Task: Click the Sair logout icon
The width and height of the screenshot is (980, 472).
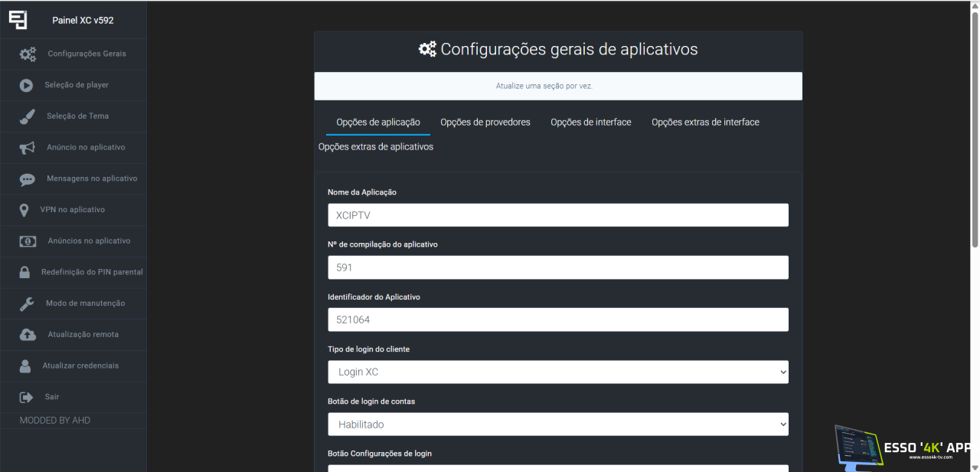Action: click(x=27, y=397)
